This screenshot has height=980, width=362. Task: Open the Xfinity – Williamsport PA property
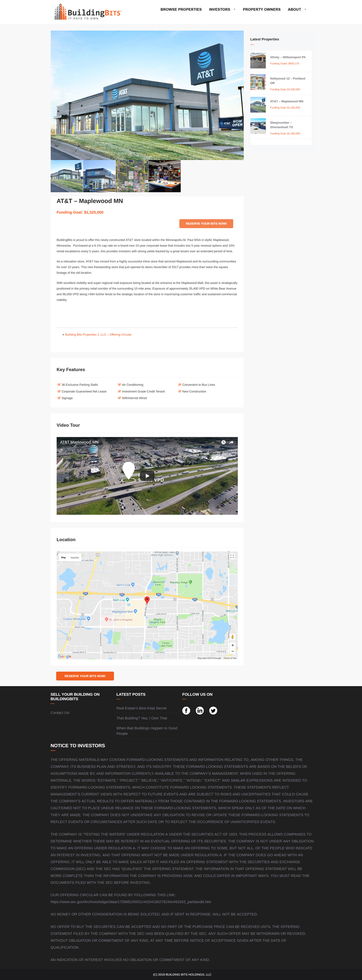(x=287, y=57)
